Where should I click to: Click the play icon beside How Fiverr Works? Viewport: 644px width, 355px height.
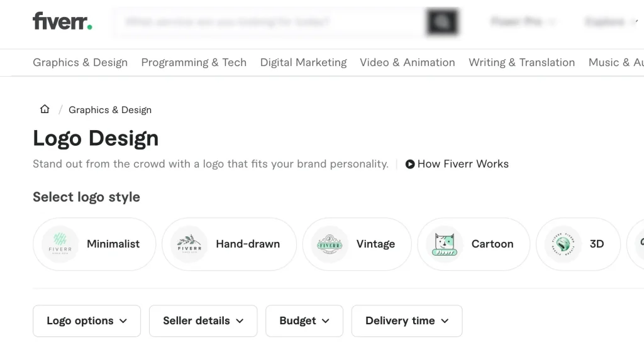click(410, 164)
